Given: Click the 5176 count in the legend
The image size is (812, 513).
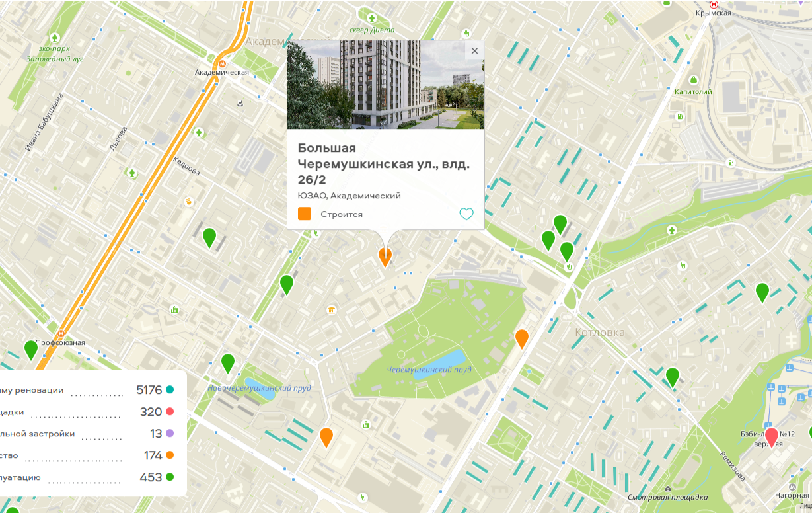Looking at the screenshot, I should click(x=149, y=390).
